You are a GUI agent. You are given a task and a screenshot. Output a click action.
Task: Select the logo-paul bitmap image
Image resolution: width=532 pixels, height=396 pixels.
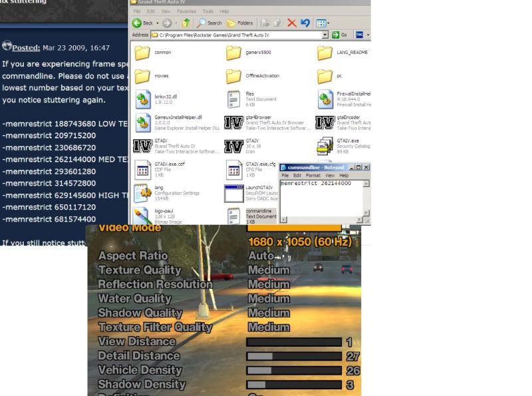[158, 216]
